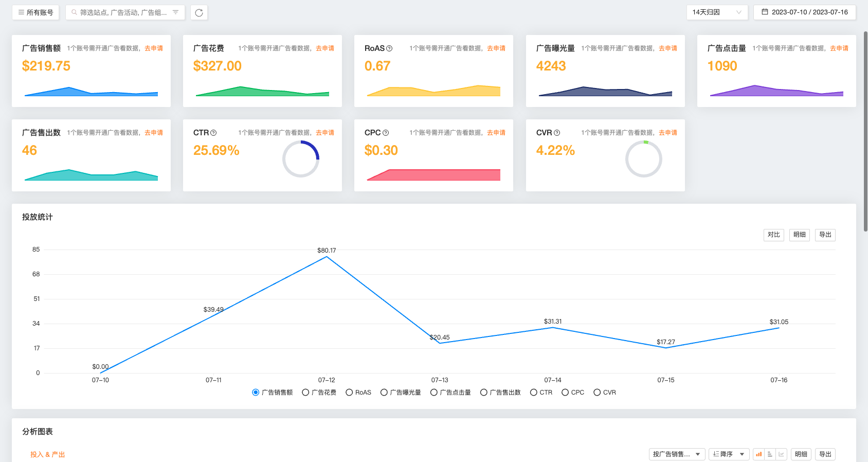Click the CTR help question mark icon
Image resolution: width=868 pixels, height=462 pixels.
pos(213,133)
